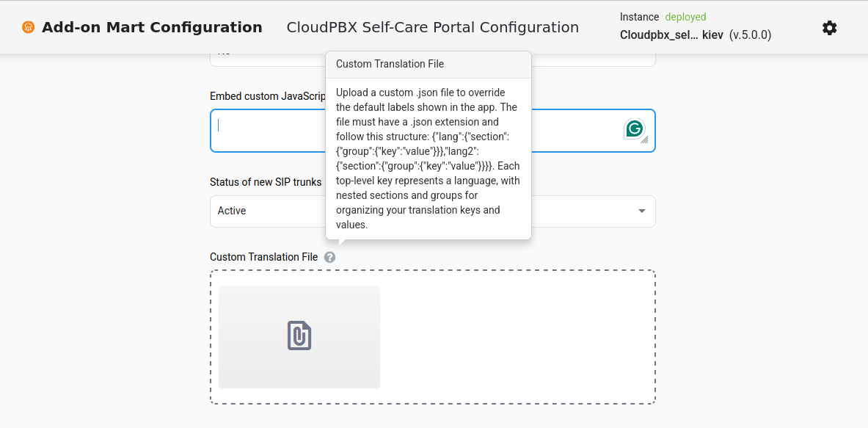Click the Status of new SIP trunks label
Viewport: 868px width, 428px height.
[x=266, y=182]
